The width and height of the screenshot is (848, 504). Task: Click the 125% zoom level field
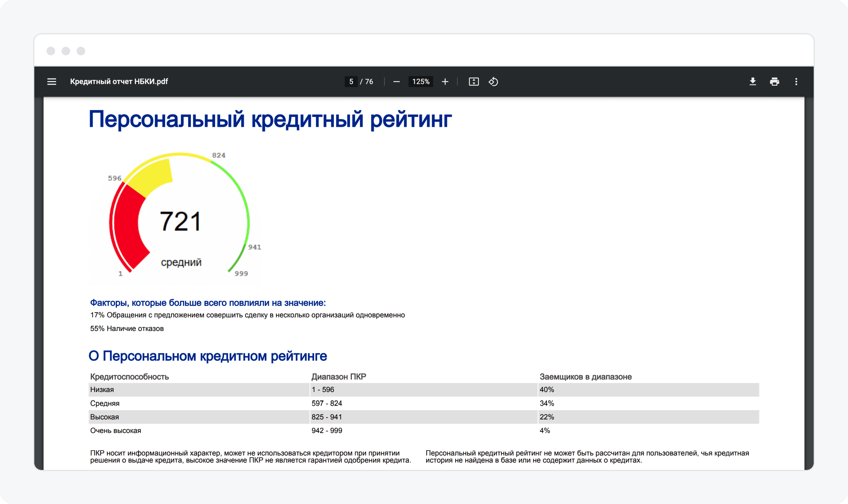pos(420,82)
